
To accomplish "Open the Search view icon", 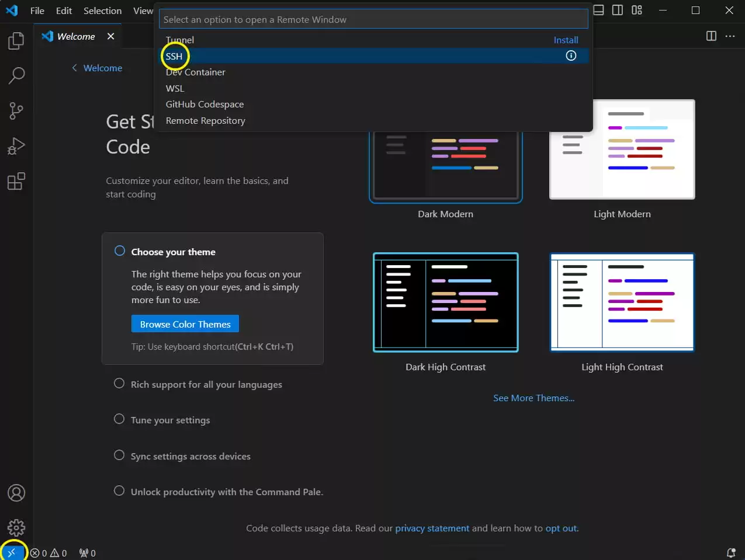I will pyautogui.click(x=16, y=75).
